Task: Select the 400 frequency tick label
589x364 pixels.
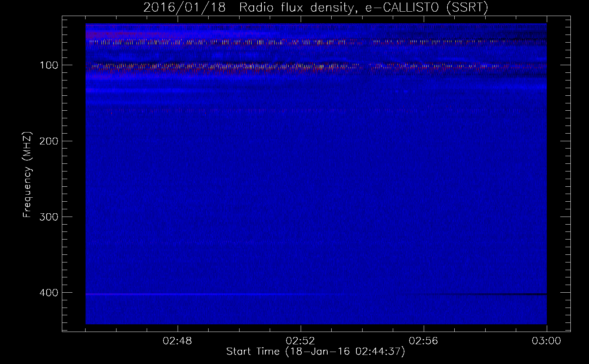Action: [x=49, y=293]
